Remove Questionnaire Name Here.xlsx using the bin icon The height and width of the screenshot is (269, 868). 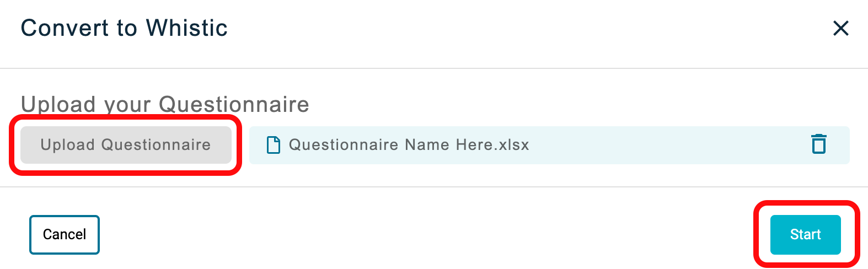click(819, 144)
